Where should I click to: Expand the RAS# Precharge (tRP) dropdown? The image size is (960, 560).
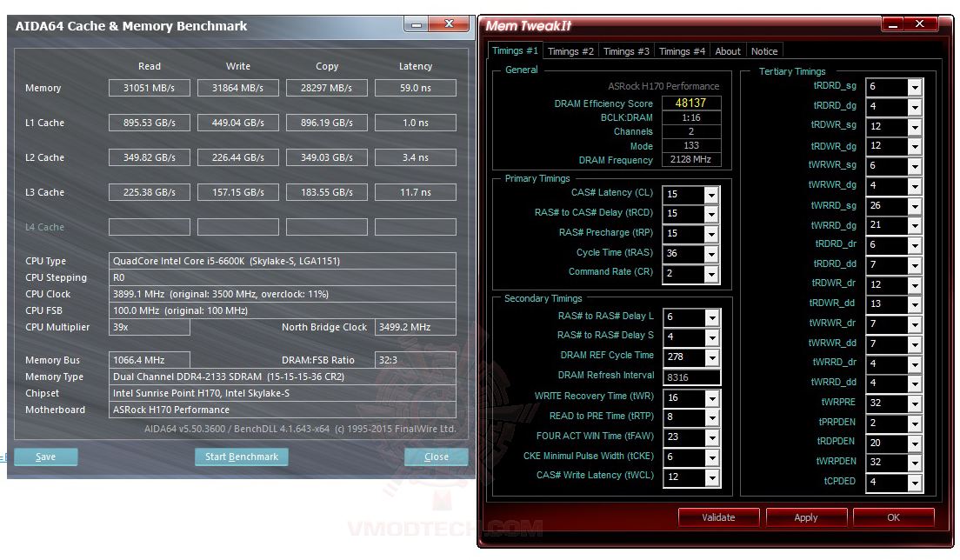click(x=710, y=235)
